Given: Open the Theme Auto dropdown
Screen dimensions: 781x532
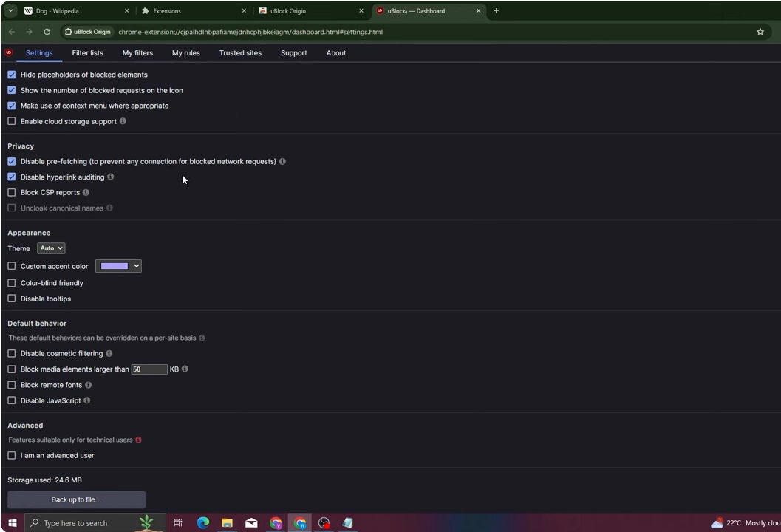Looking at the screenshot, I should [x=51, y=248].
